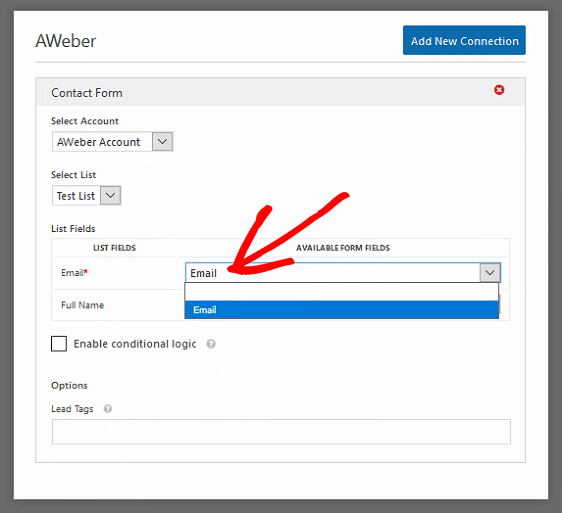Delete the Contact Form connection with red X
This screenshot has height=513, width=562.
499,90
